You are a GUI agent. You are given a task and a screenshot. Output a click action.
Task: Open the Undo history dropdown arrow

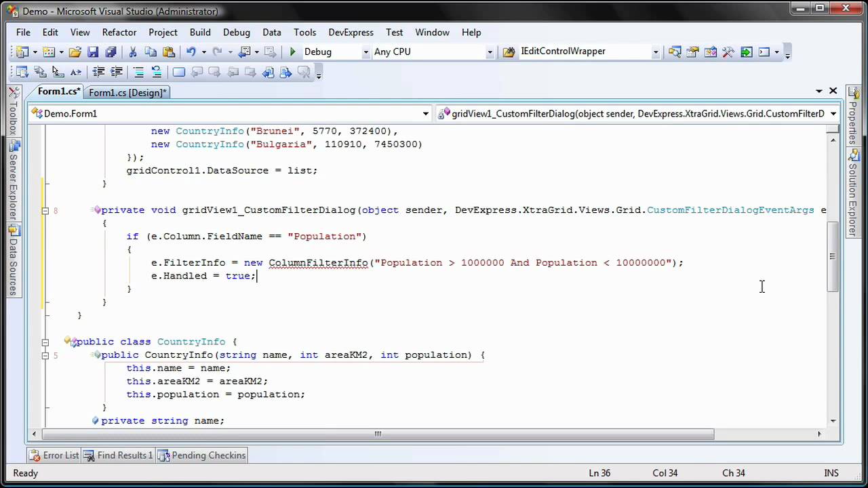(203, 52)
